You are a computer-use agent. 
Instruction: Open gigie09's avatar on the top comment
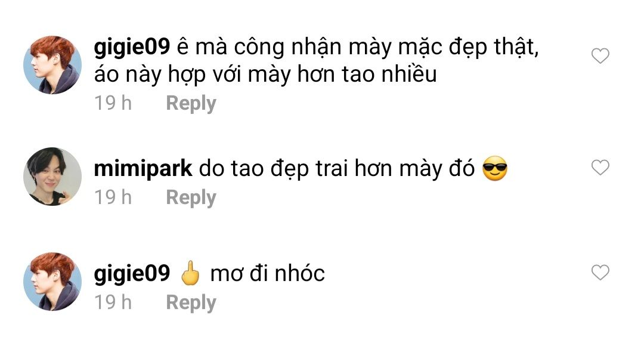pyautogui.click(x=52, y=65)
